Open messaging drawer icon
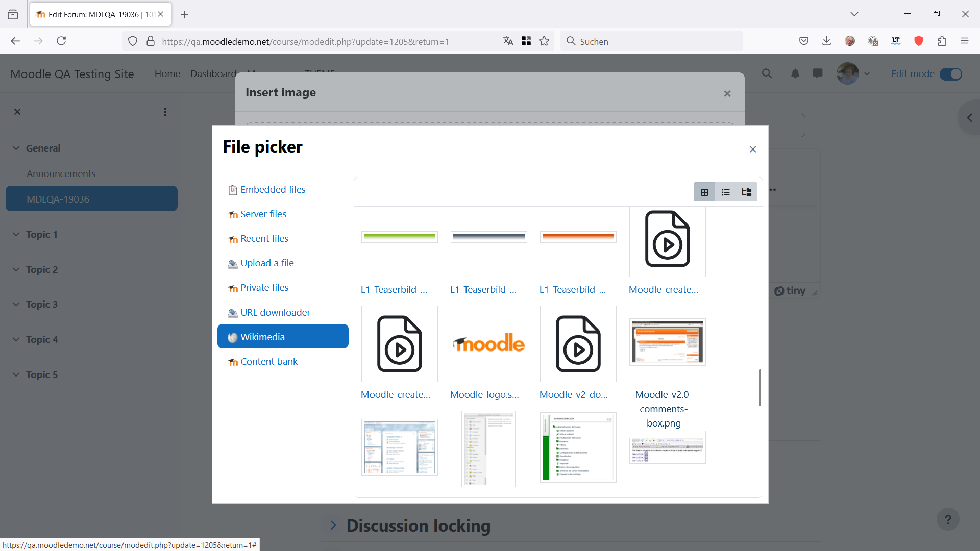The height and width of the screenshot is (551, 980). pos(818,74)
